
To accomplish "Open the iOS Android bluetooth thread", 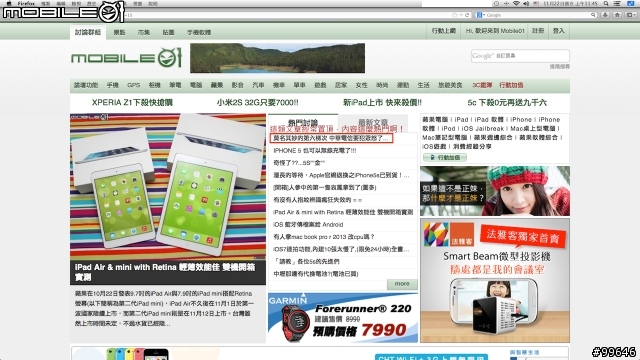I will coord(308,224).
